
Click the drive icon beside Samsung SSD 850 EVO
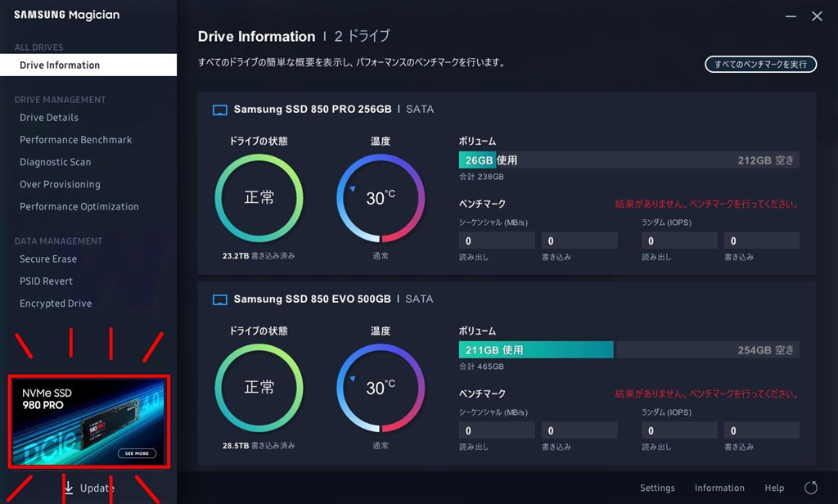coord(219,299)
